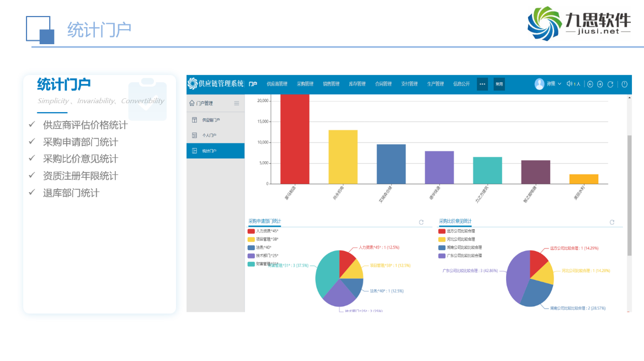Viewport: 644px width, 361px height.
Task: Go back with the left arrow icon
Action: (x=590, y=84)
